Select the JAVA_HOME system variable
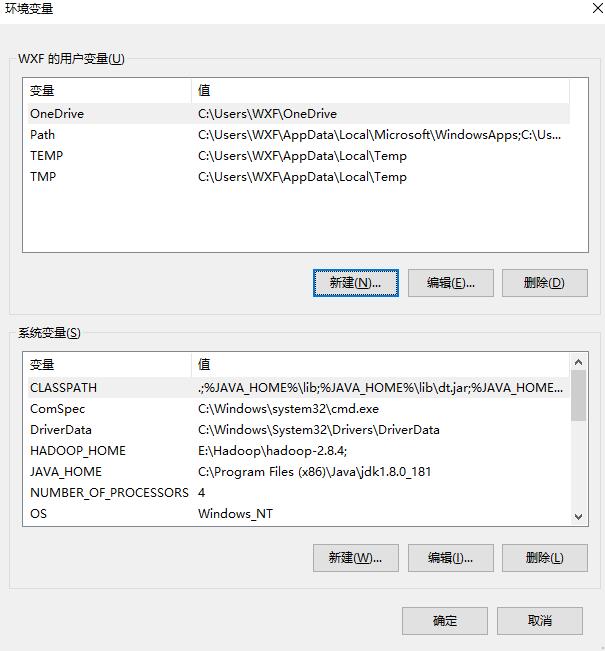This screenshot has height=651, width=605. pos(299,472)
